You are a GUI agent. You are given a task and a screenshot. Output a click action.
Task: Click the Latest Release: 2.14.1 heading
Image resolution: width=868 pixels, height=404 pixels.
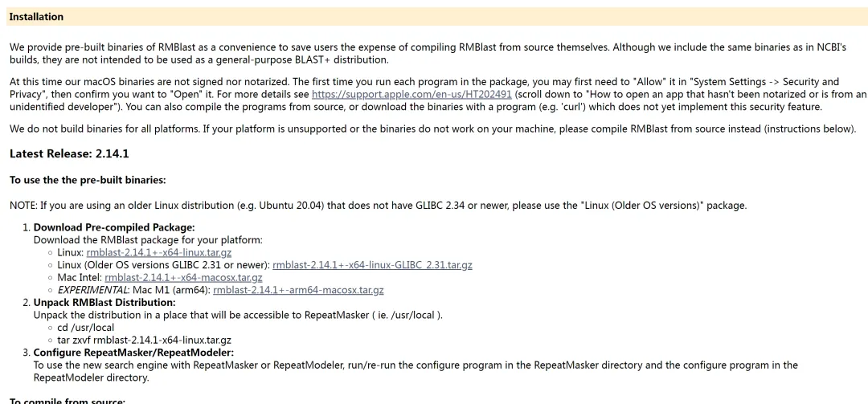pos(69,154)
